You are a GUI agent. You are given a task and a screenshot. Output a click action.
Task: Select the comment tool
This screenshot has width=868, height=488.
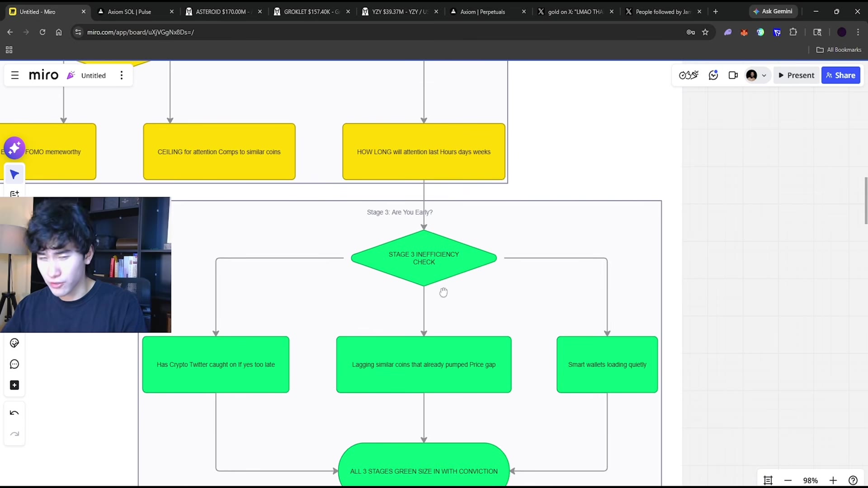(14, 364)
